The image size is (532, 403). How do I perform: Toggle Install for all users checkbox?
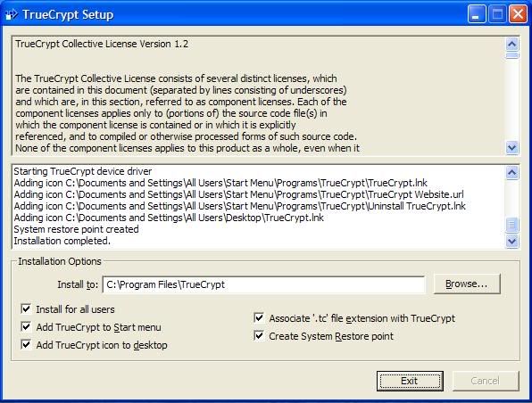click(26, 308)
